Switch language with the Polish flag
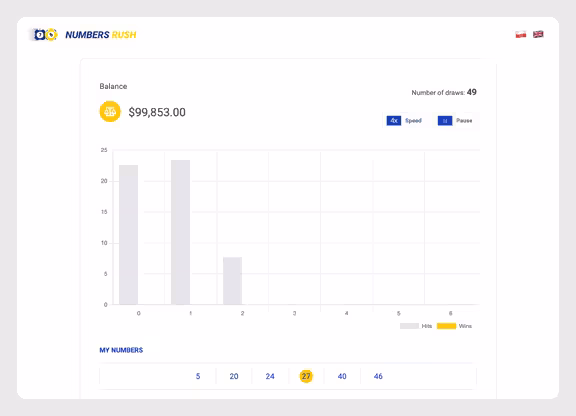Screen dimensions: 576x416 [521, 35]
